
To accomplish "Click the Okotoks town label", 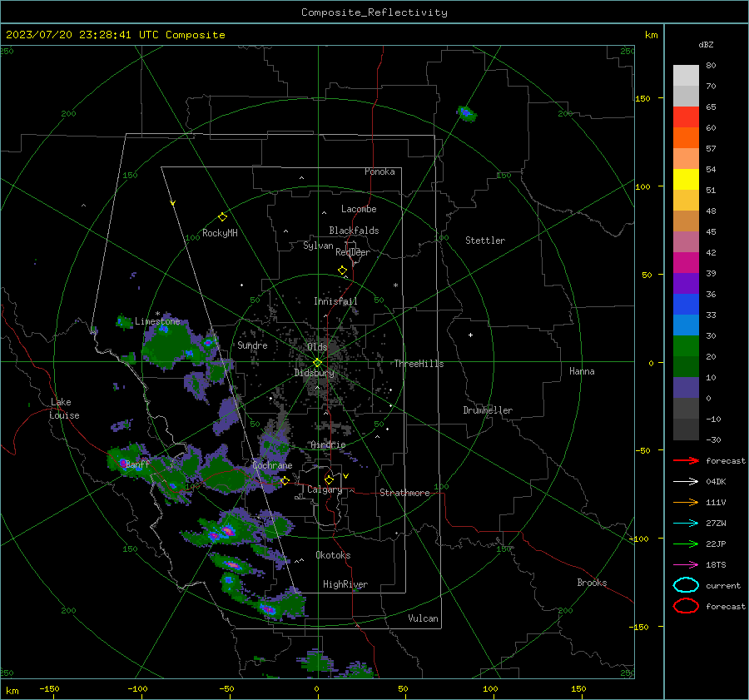I will pyautogui.click(x=333, y=555).
